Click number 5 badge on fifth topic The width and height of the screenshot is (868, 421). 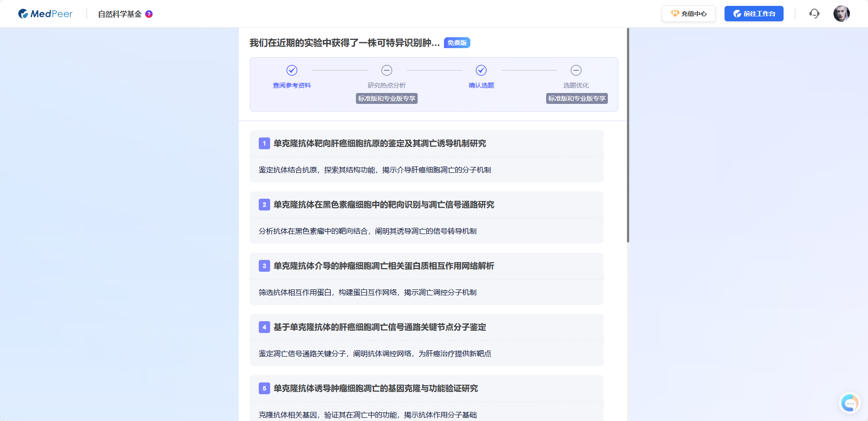pos(264,388)
